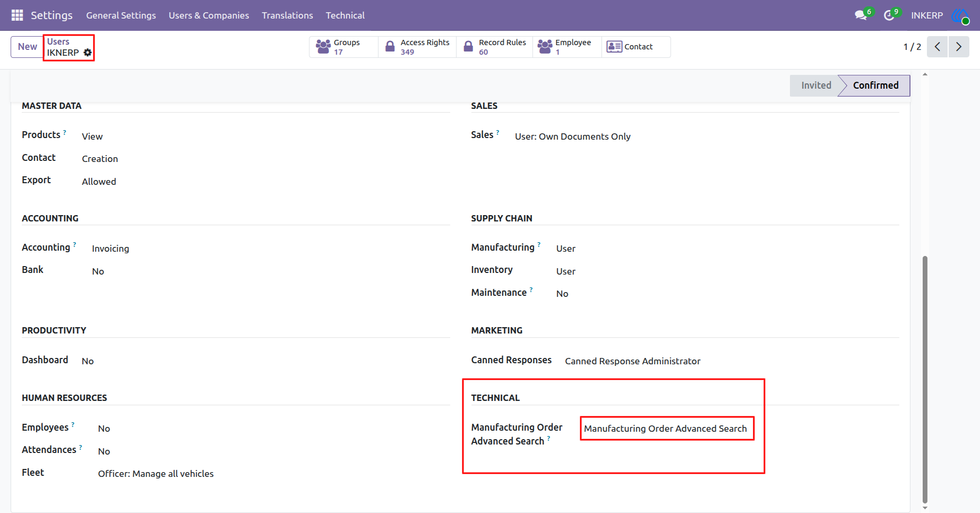Screen dimensions: 980x513
Task: Open the Technical menu
Action: click(345, 15)
